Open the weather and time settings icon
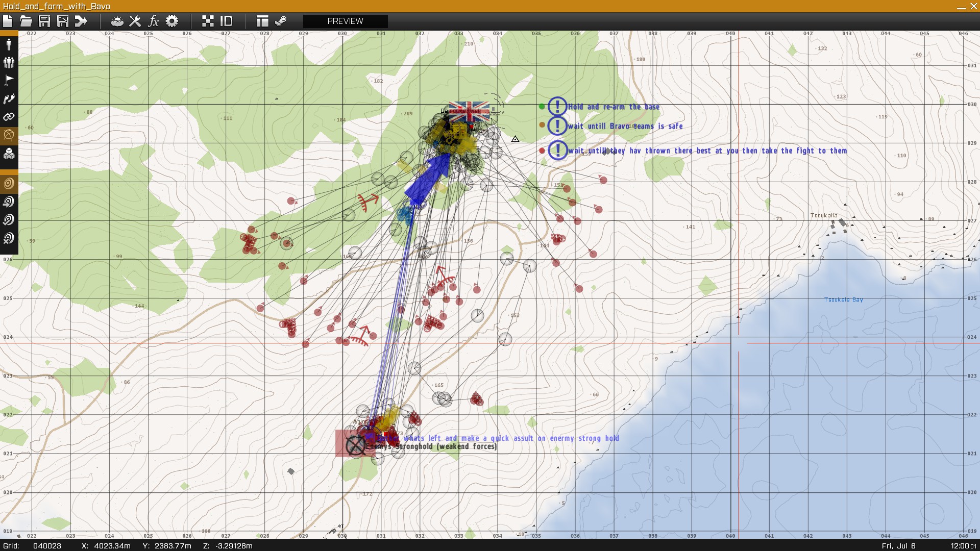Screen dimensions: 980x551 tap(117, 21)
